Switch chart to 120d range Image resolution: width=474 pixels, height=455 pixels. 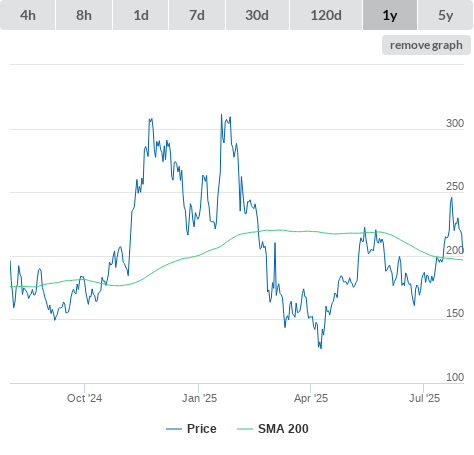326,15
